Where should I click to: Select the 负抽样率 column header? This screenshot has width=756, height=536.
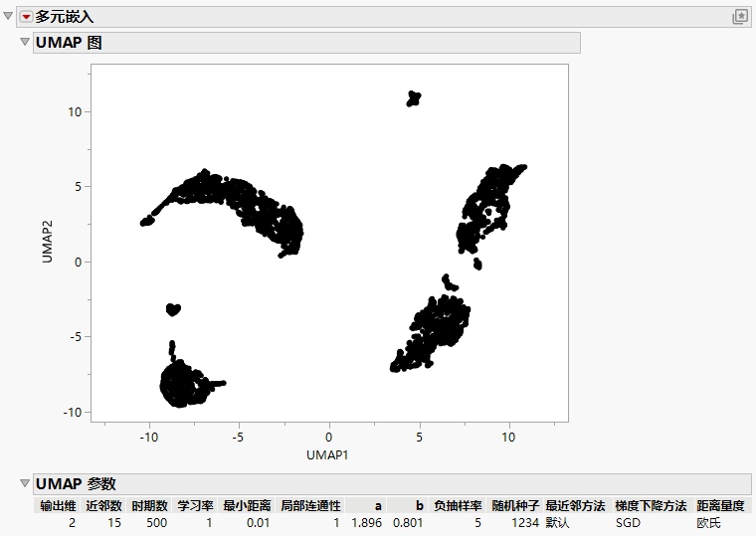458,505
